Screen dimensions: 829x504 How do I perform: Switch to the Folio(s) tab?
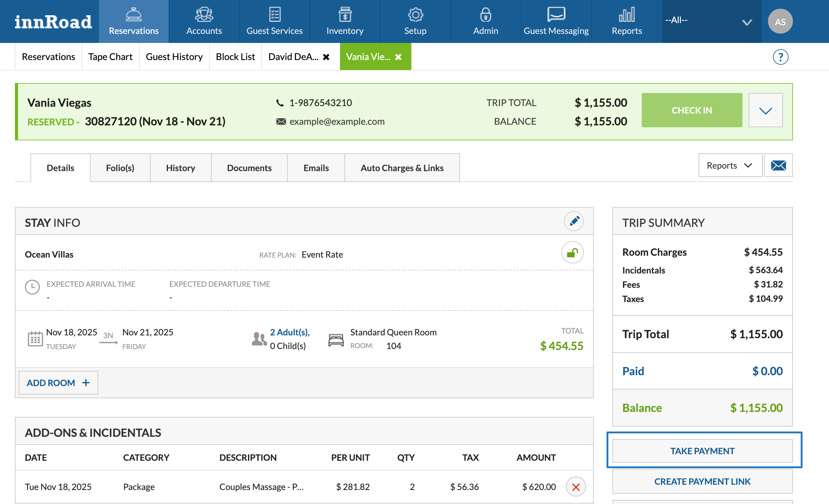(120, 168)
